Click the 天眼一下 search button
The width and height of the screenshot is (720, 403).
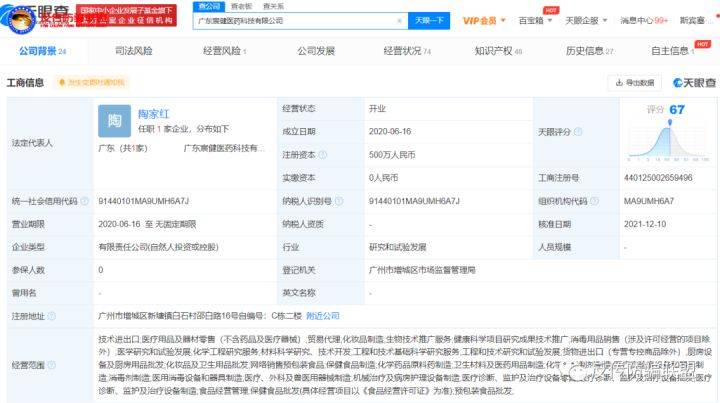[428, 21]
